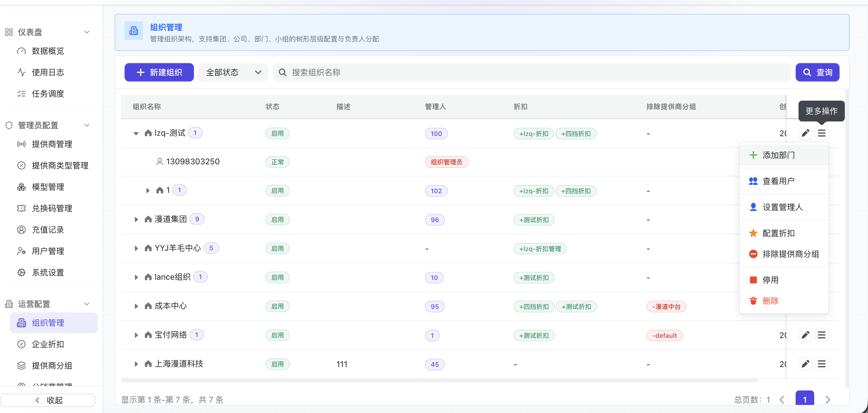Click the 排除提供商分组 column header
The height and width of the screenshot is (413, 868).
click(x=671, y=107)
